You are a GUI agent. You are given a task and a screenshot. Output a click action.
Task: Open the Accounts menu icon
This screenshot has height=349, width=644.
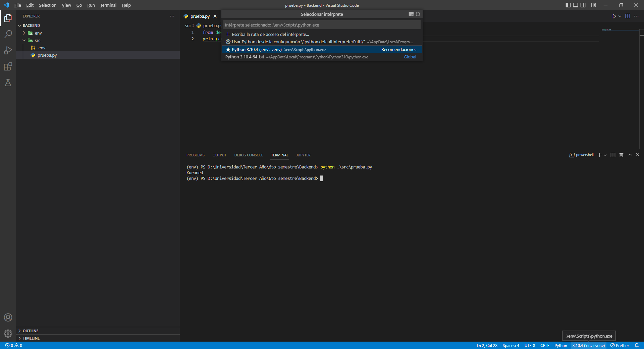[x=8, y=317]
